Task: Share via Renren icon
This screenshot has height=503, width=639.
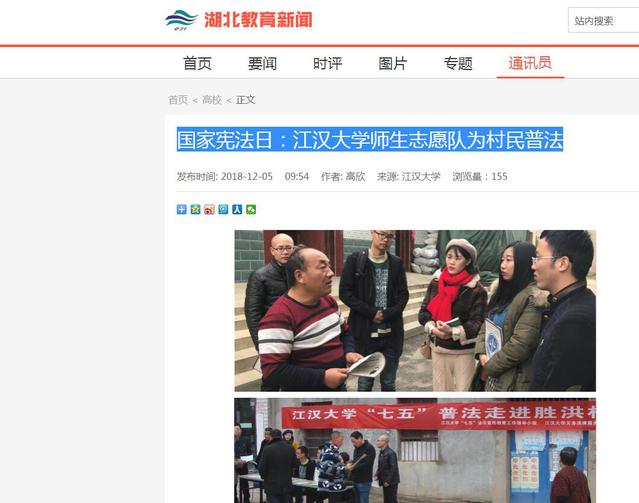Action: (x=237, y=210)
